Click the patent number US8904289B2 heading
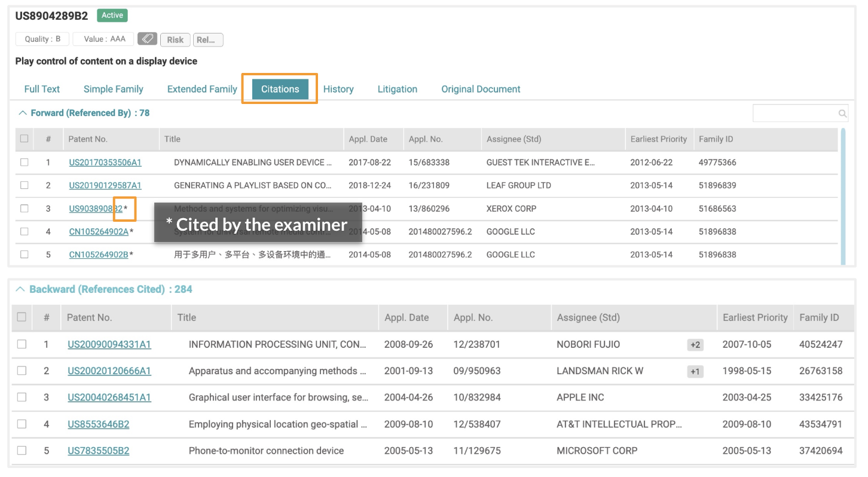This screenshot has width=868, height=477. 51,16
